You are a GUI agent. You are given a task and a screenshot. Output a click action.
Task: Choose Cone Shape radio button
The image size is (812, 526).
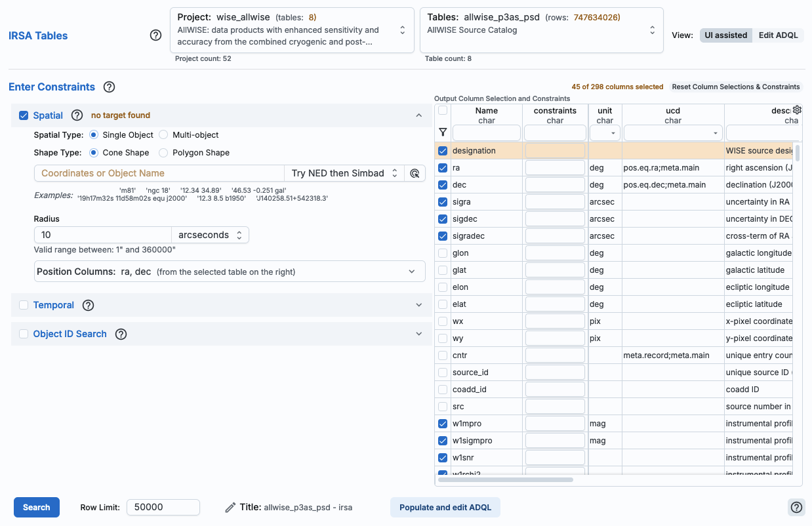tap(94, 152)
